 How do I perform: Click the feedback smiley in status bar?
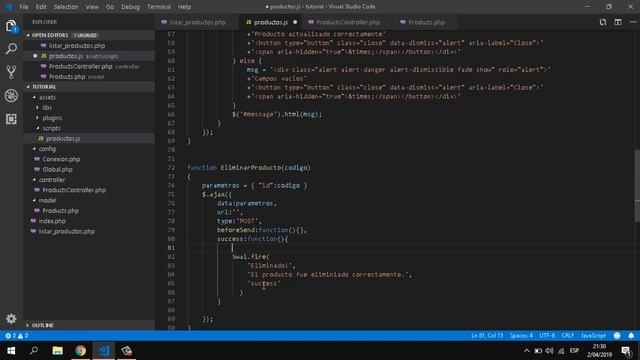pyautogui.click(x=617, y=336)
